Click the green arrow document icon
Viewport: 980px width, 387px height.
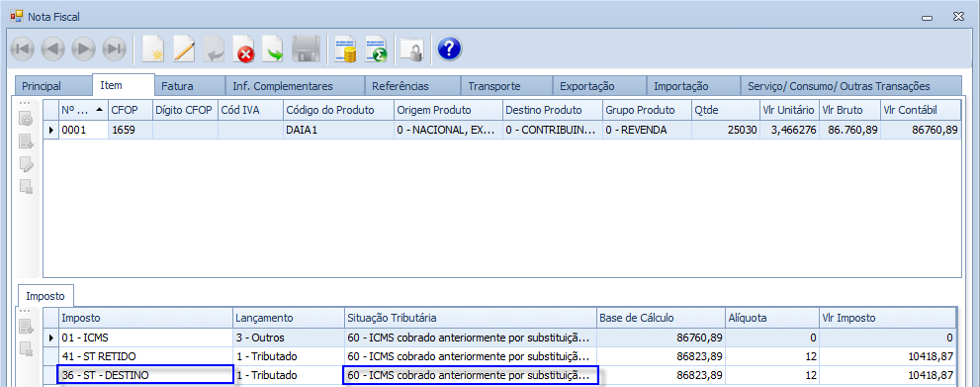click(x=274, y=48)
